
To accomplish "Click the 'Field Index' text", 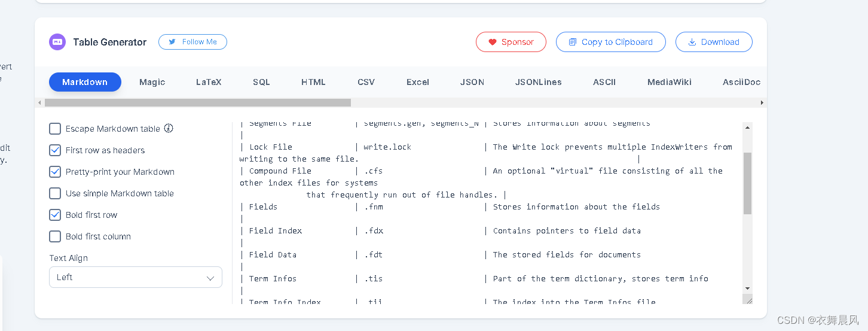I will [276, 230].
